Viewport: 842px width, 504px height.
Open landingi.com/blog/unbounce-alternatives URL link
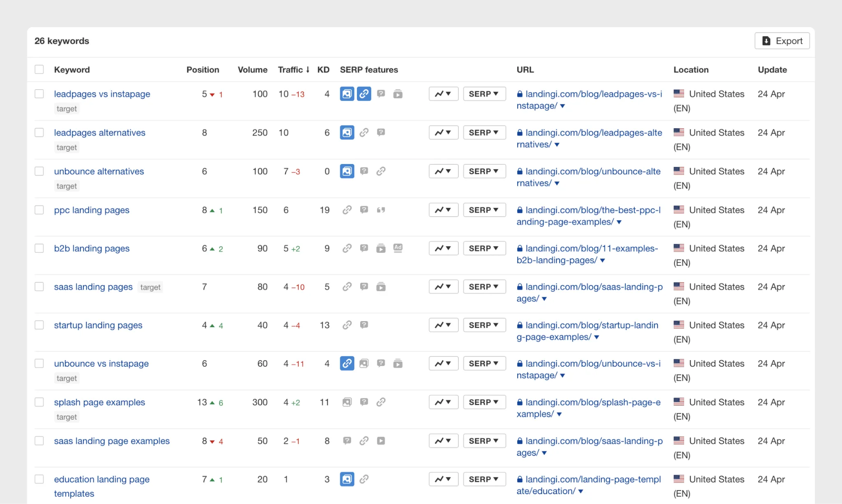pyautogui.click(x=589, y=177)
